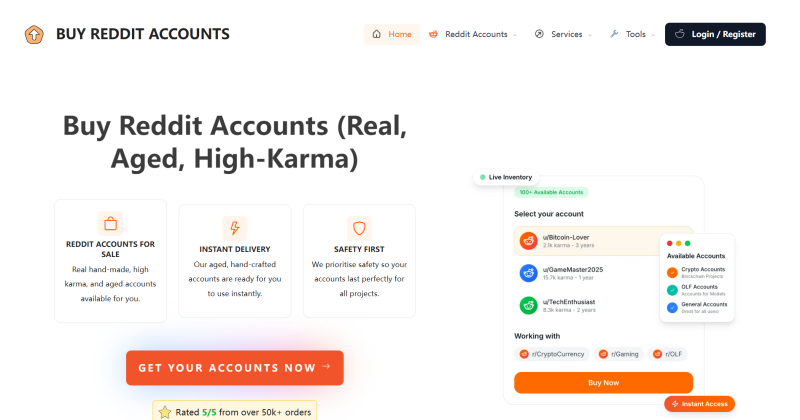Click the u/Bitcoin-Lover Reddit avatar icon
Screen dimensions: 800x420
point(528,240)
